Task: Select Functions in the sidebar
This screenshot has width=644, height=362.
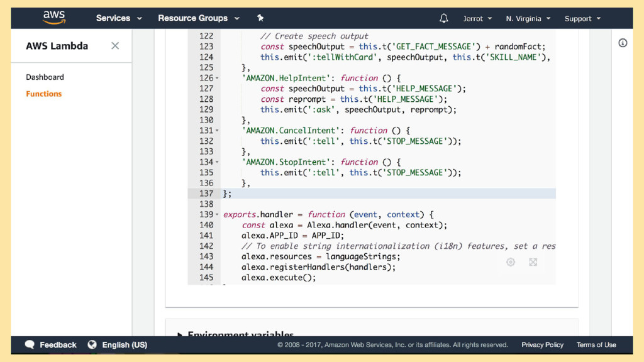Action: tap(44, 94)
